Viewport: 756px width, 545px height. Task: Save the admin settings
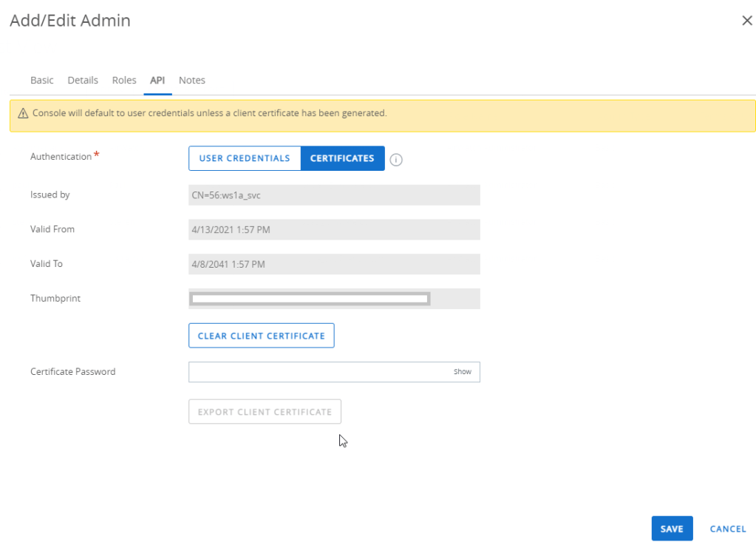pos(672,529)
